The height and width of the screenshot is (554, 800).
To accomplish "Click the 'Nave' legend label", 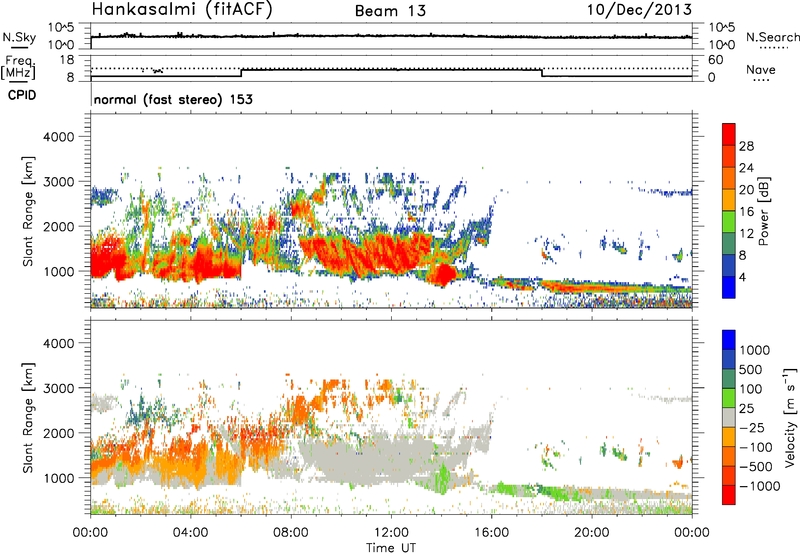I will point(761,70).
